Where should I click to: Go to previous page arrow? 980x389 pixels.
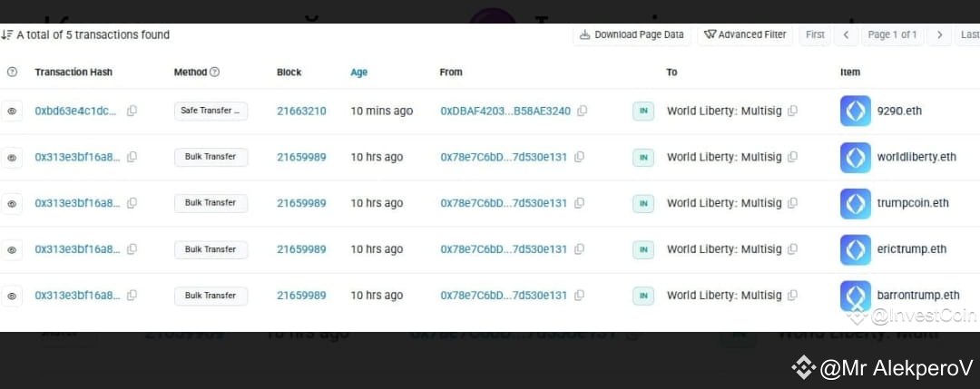click(x=846, y=35)
